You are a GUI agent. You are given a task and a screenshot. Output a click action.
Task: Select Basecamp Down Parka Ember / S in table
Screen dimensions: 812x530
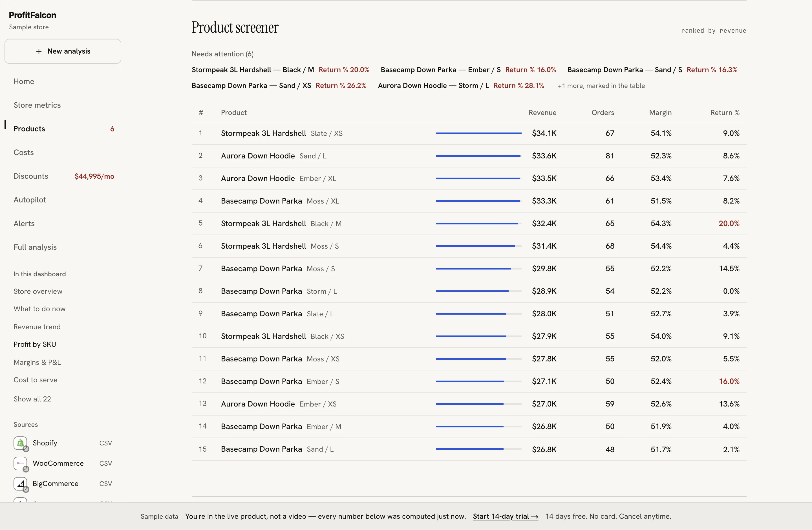(469, 381)
